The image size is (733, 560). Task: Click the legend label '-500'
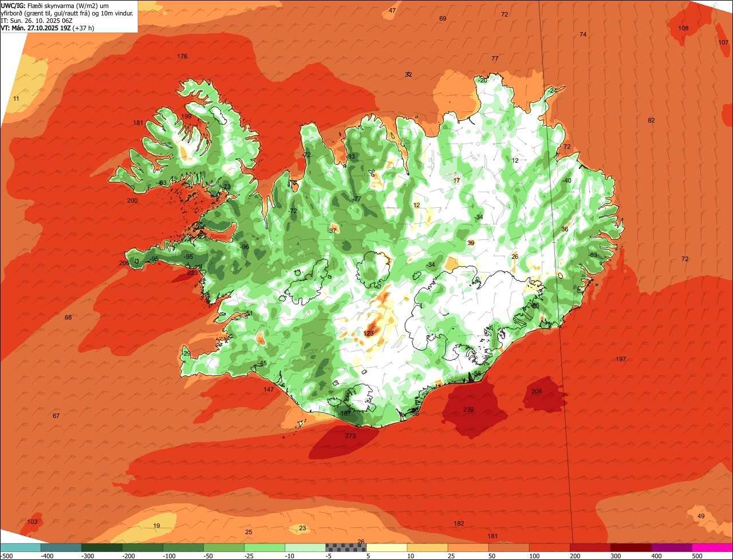[x=6, y=556]
